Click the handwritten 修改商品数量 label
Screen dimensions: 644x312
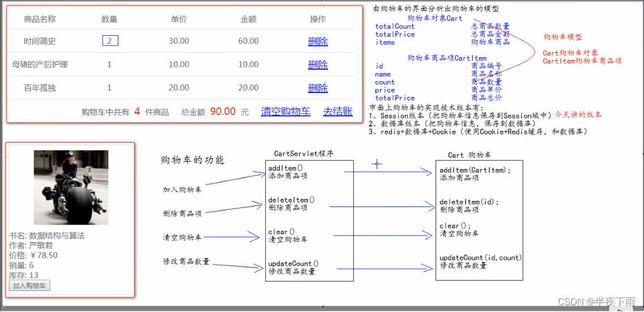(186, 262)
